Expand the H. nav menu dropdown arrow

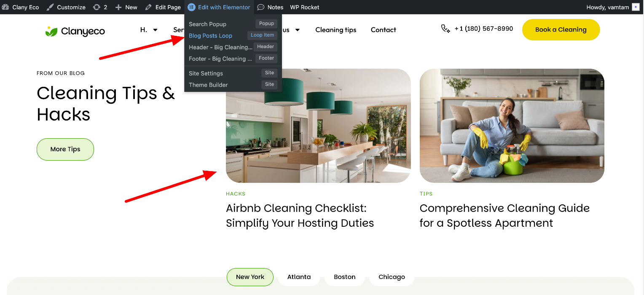point(156,30)
